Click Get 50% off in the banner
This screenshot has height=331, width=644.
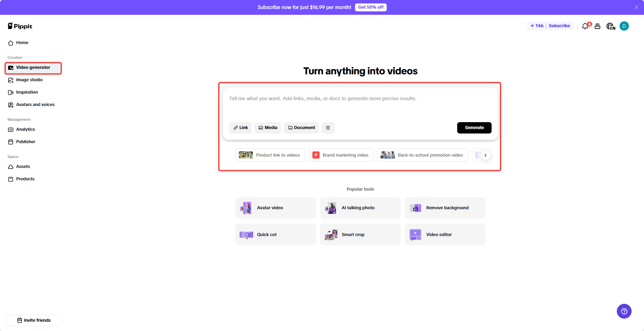(x=371, y=7)
